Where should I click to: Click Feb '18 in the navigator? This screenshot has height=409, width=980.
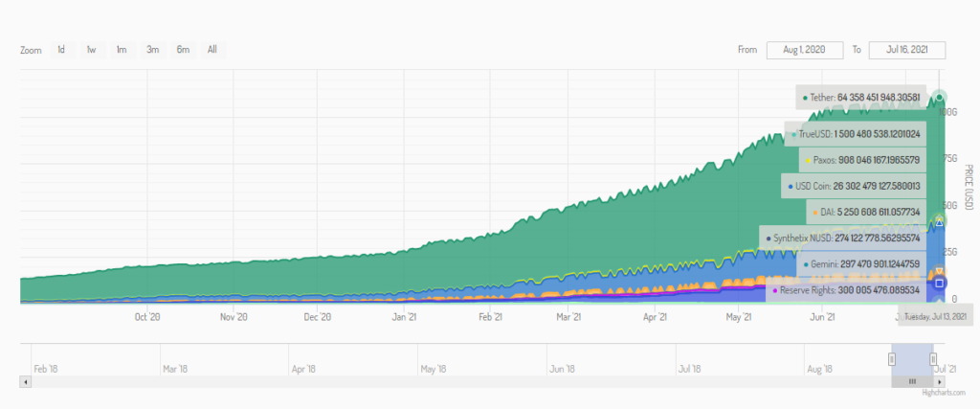46,369
